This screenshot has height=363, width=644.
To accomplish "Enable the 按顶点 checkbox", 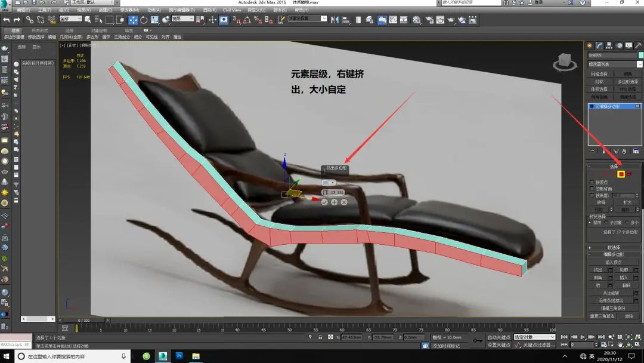I will tap(592, 182).
